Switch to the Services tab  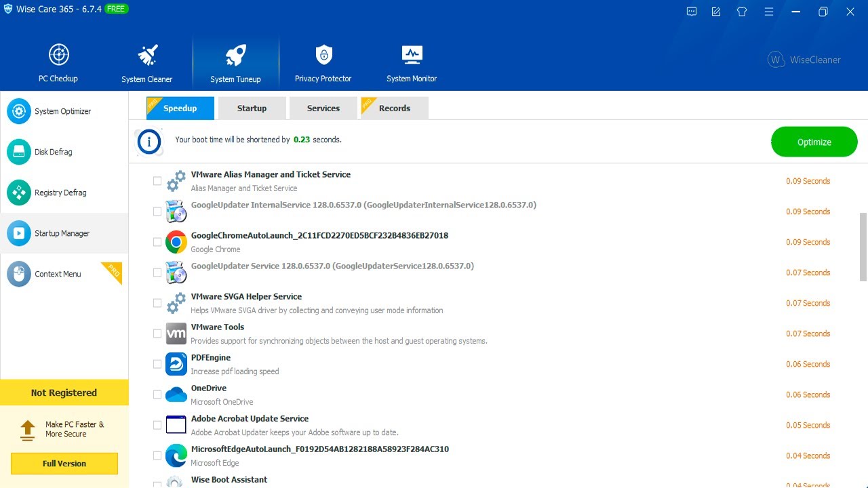click(x=323, y=108)
